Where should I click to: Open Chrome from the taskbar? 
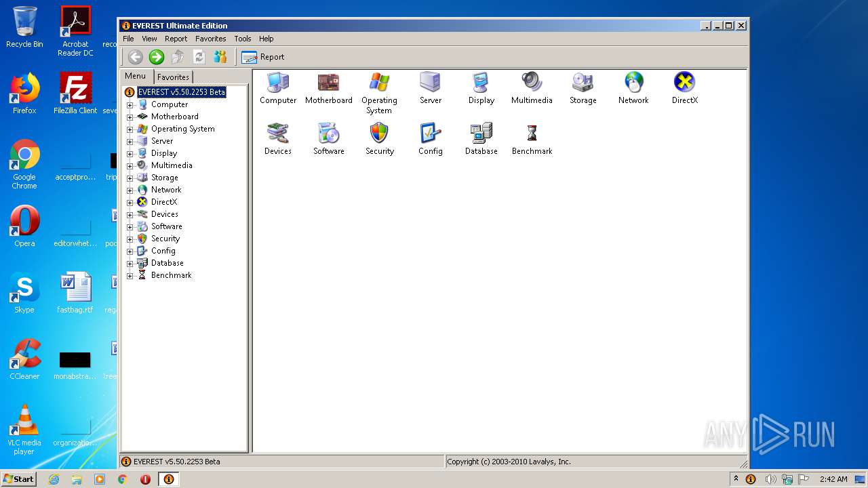click(x=123, y=479)
